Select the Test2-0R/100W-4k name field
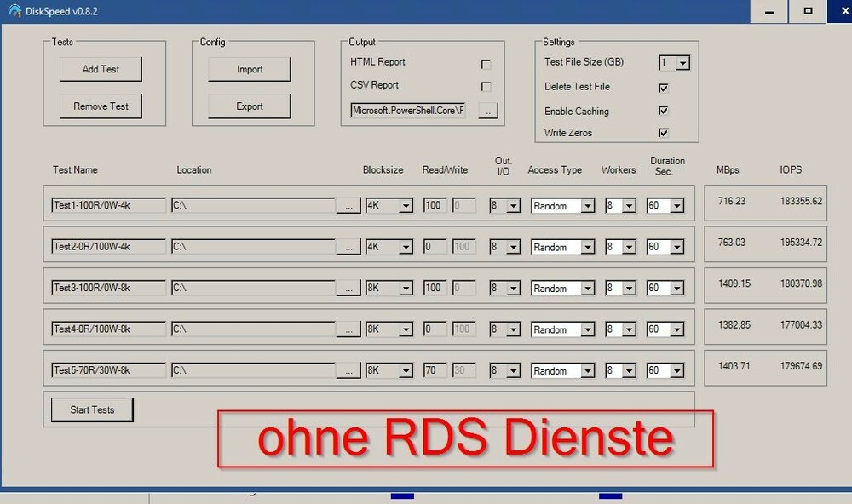Viewport: 852px width, 504px height. point(106,246)
